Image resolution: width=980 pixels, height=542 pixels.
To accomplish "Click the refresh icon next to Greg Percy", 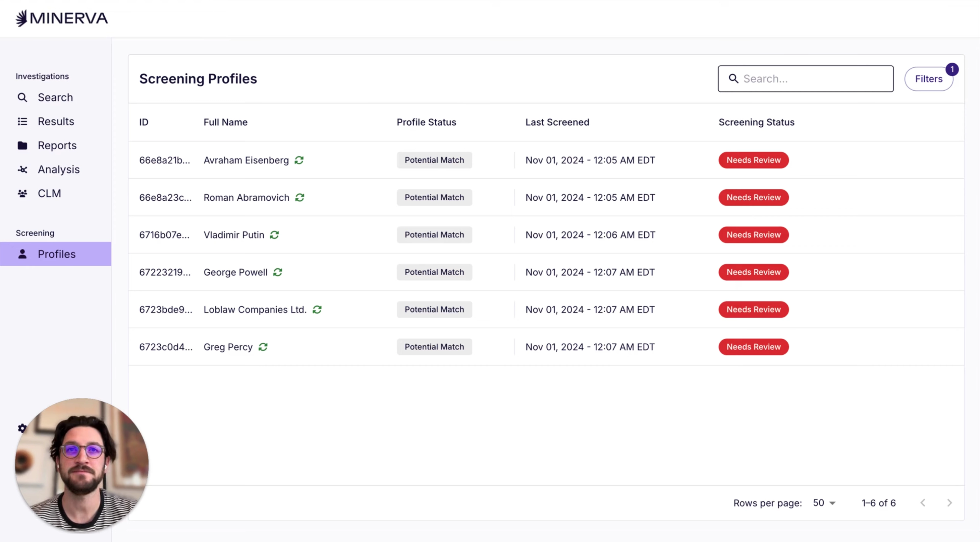I will (263, 347).
